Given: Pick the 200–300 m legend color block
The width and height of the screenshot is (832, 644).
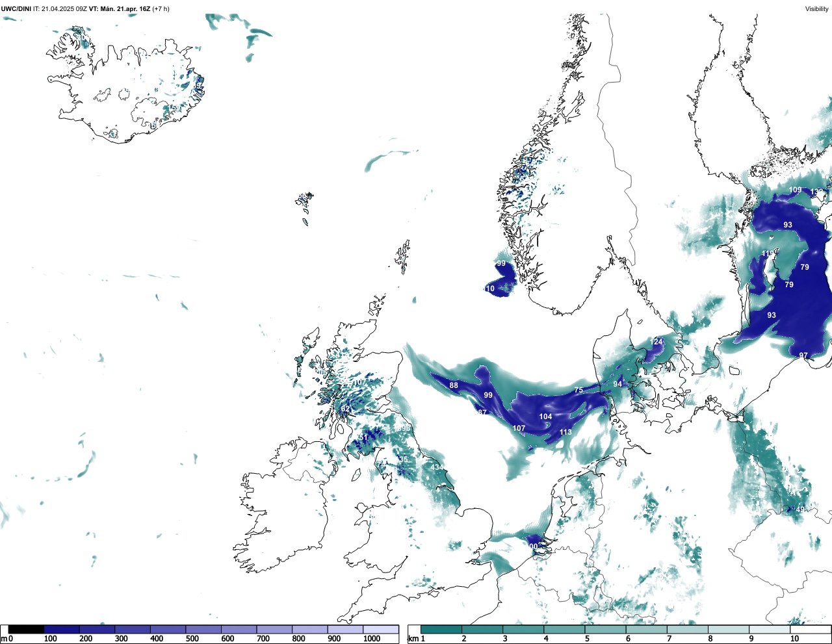Looking at the screenshot, I should tap(97, 629).
